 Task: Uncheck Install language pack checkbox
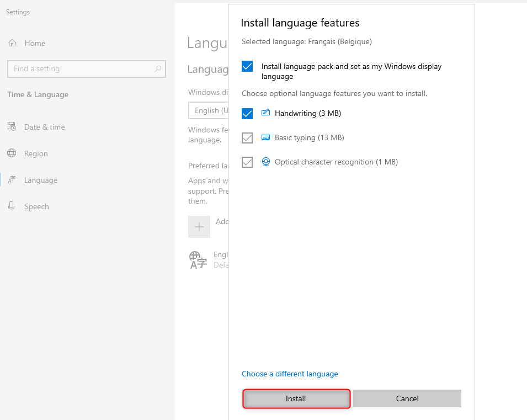[x=247, y=66]
